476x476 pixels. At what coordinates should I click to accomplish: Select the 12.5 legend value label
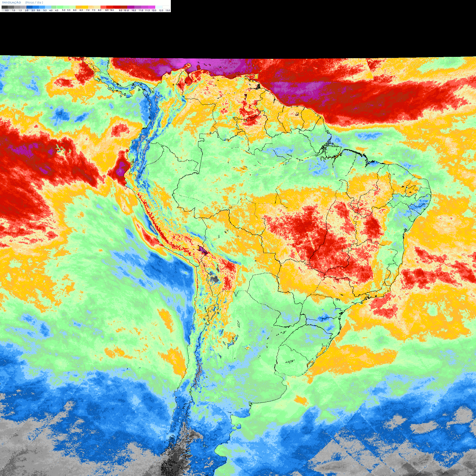161,10
